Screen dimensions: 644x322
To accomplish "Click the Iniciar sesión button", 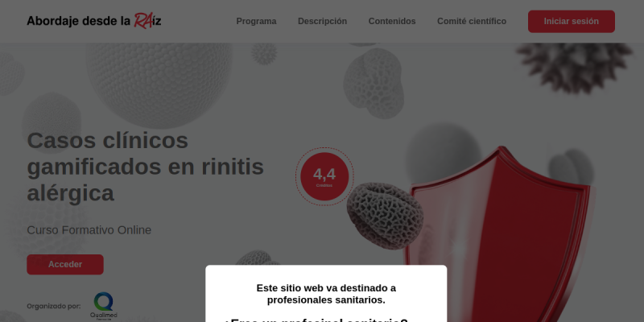I will 572,22.
